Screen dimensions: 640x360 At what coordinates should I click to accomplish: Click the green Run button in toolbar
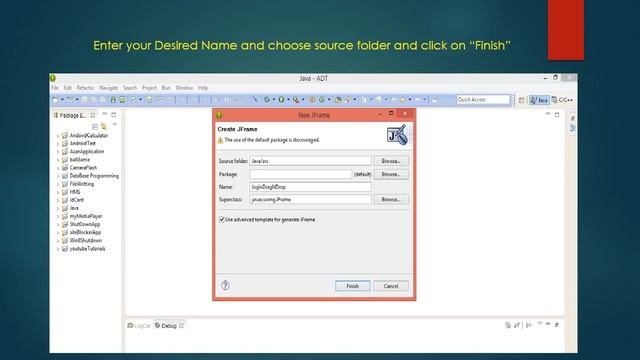click(281, 100)
